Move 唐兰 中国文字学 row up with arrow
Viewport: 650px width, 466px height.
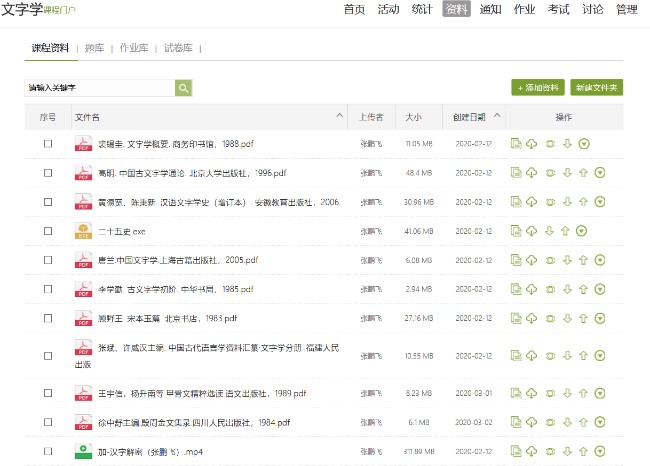coord(583,260)
